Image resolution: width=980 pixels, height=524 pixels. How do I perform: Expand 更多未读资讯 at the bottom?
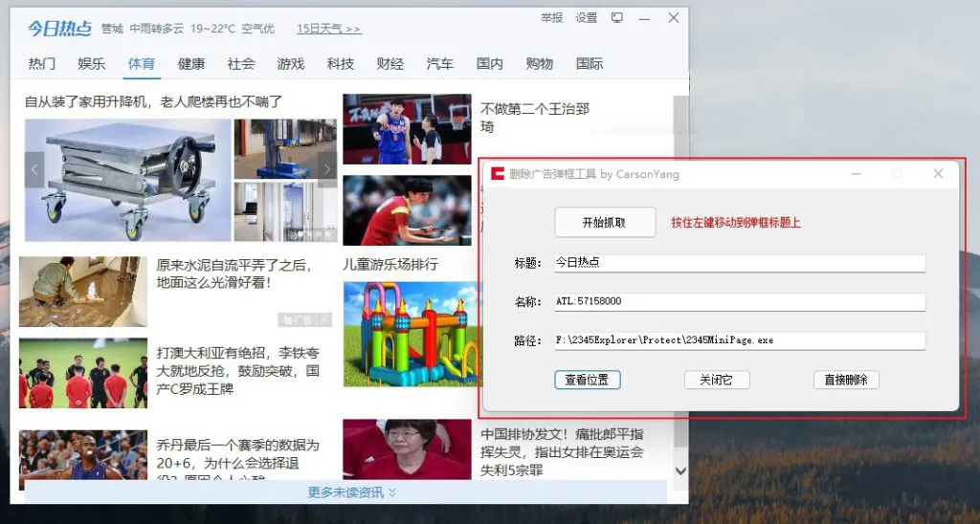click(351, 492)
